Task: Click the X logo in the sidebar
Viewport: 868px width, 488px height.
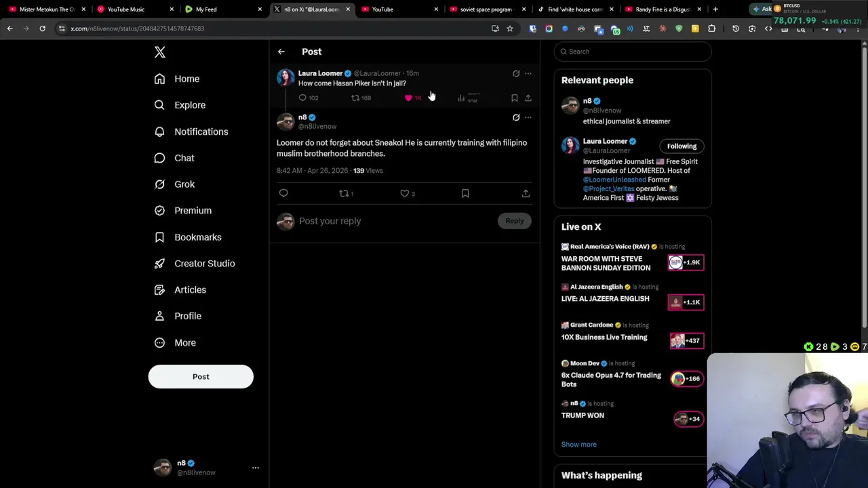Action: 160,52
